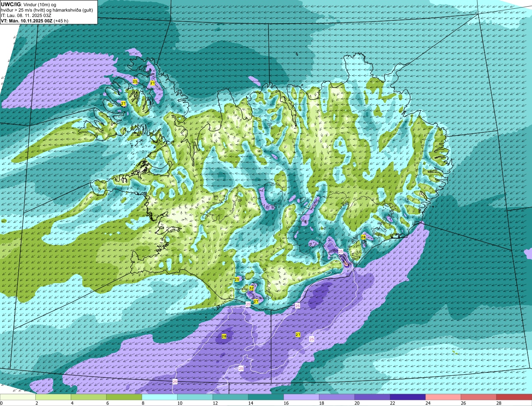Click the yellow '32' peak gust label
This screenshot has width=532, height=406.
(251, 288)
